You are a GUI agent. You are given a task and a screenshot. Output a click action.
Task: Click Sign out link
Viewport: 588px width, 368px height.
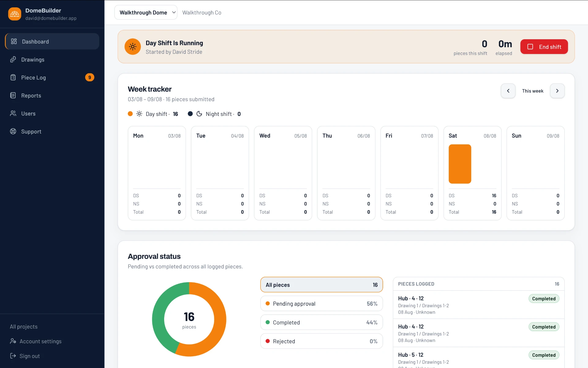25,356
